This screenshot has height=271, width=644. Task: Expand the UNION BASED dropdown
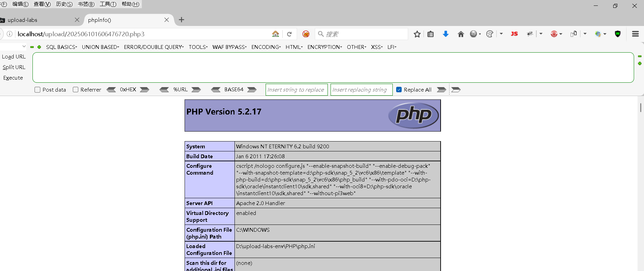100,47
